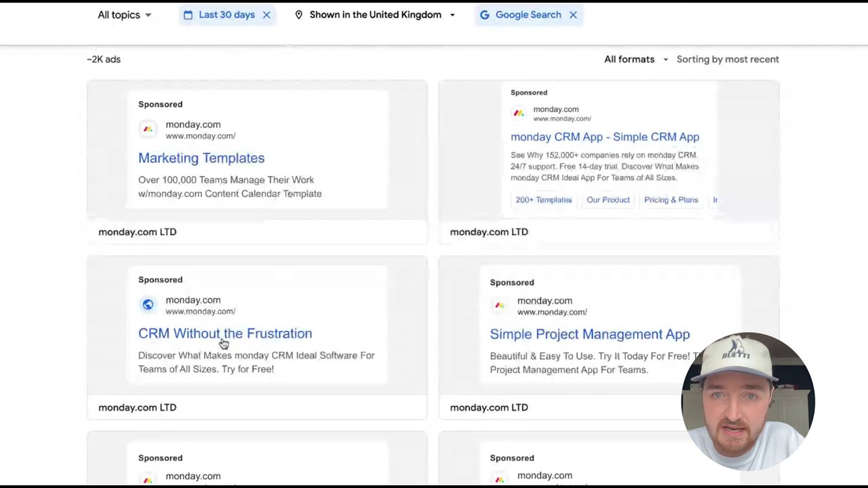Click the monday.com logo in the Marketing Templates ad

pyautogui.click(x=148, y=129)
